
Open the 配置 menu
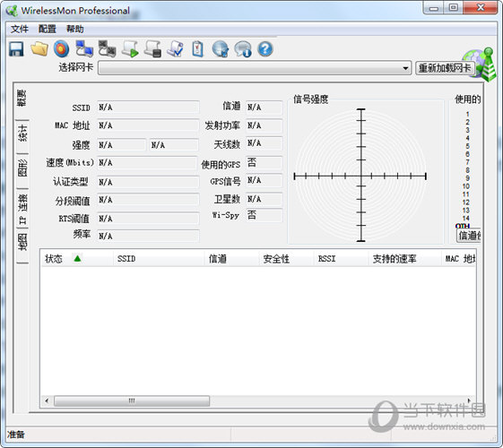48,30
